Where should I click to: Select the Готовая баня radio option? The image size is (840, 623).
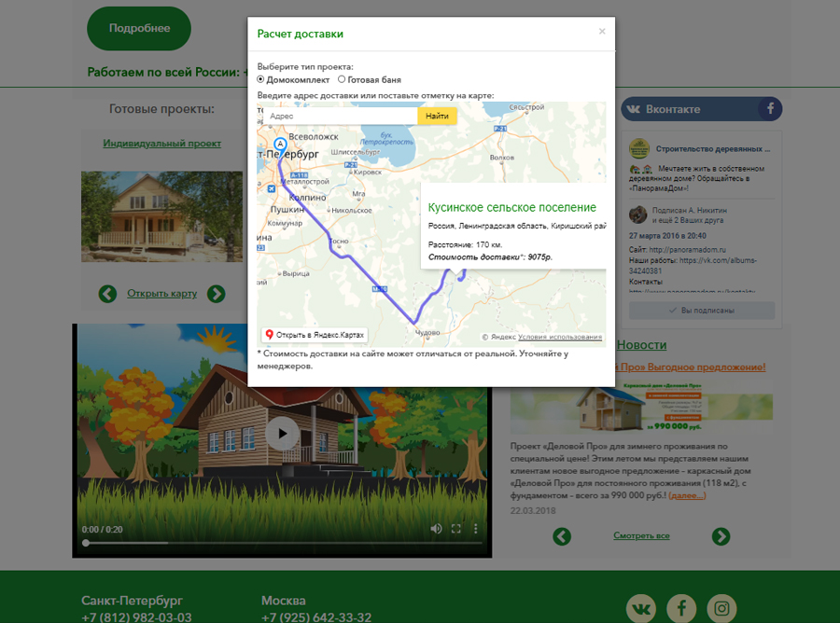point(342,80)
